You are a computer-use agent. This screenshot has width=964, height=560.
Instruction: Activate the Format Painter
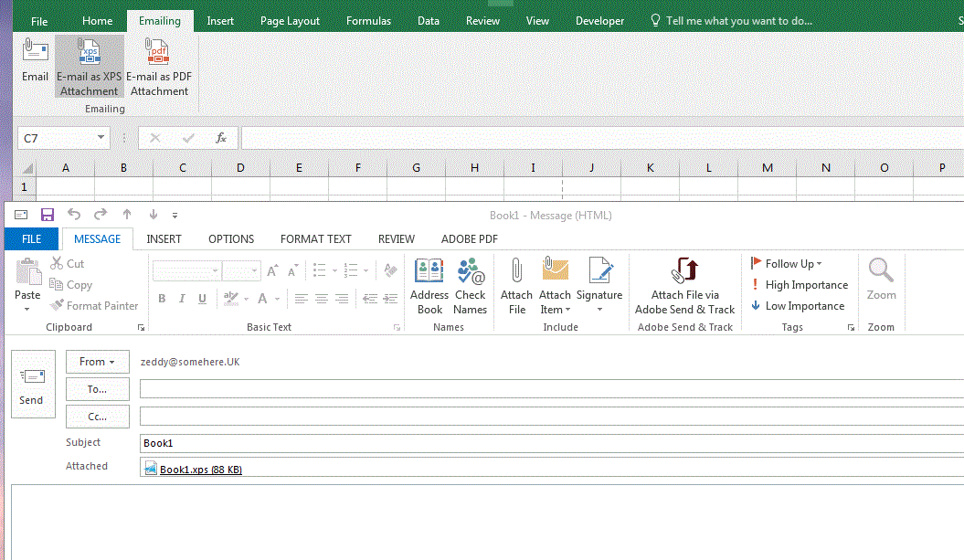click(x=94, y=305)
